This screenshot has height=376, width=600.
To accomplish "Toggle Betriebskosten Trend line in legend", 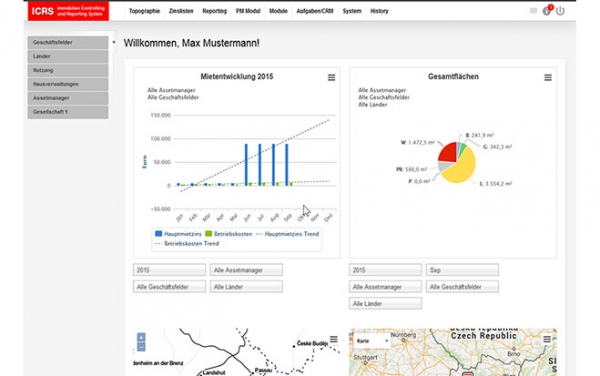I will (187, 244).
